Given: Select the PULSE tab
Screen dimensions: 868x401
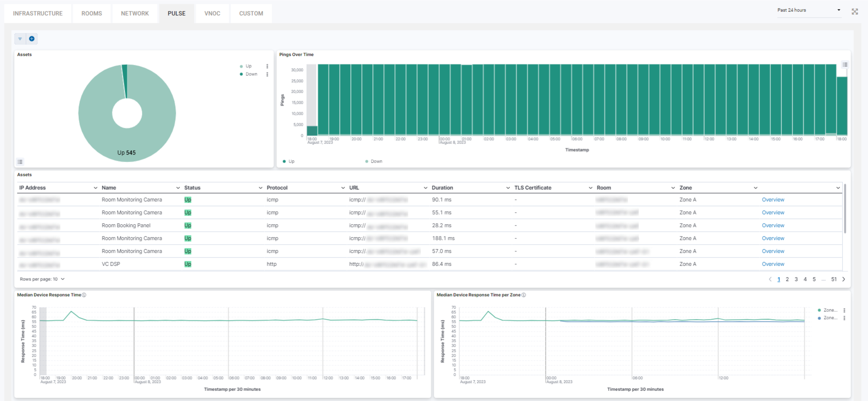Looking at the screenshot, I should 177,14.
